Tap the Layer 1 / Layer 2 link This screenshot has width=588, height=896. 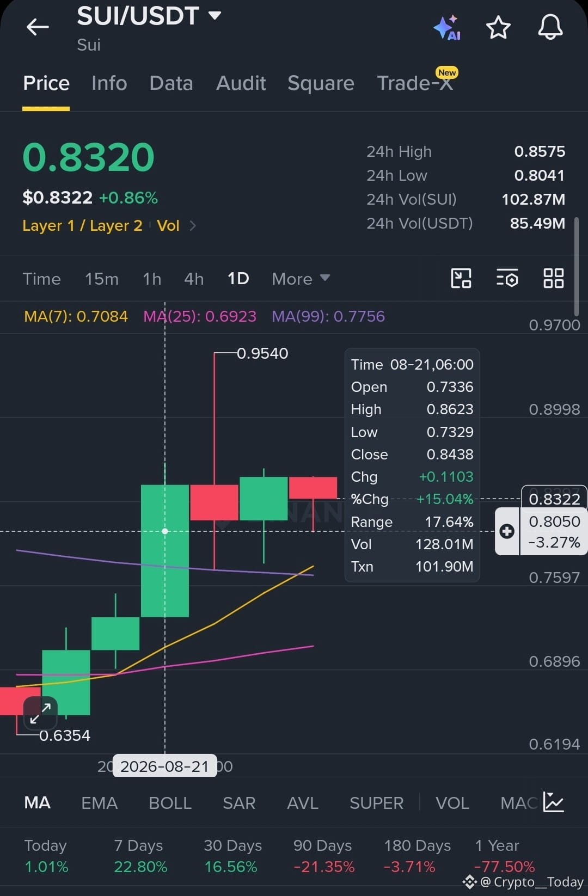(x=82, y=225)
